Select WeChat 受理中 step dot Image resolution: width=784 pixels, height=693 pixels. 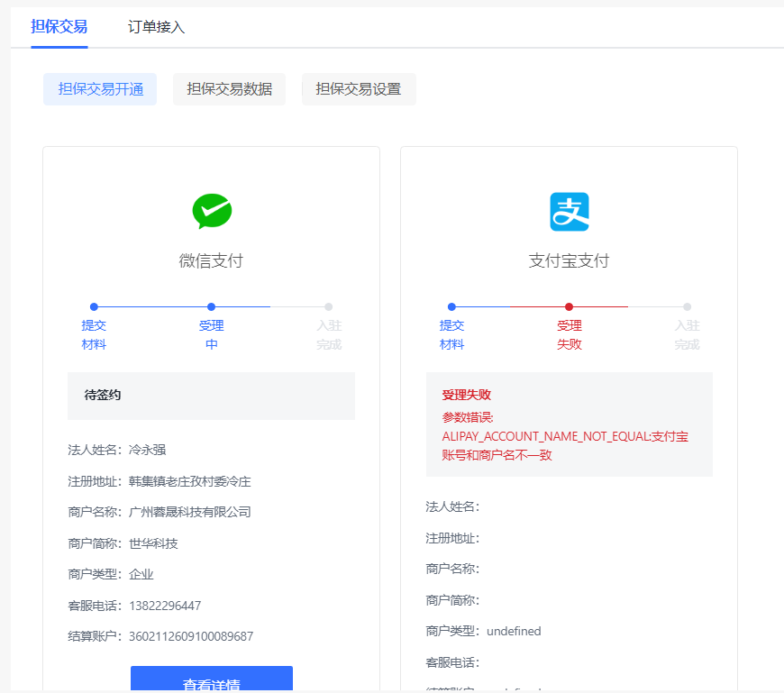[211, 306]
